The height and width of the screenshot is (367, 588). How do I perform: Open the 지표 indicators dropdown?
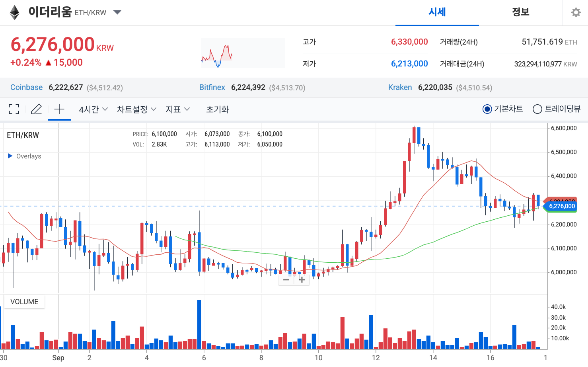tap(177, 109)
